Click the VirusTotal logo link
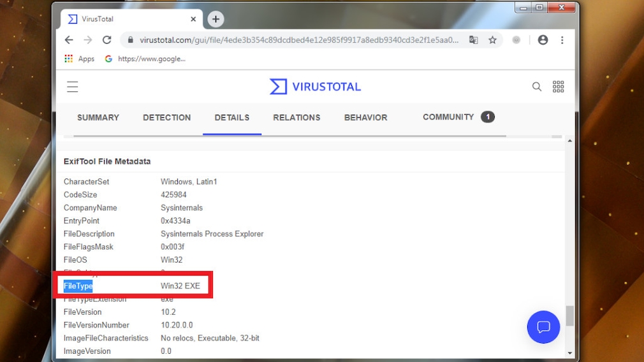The image size is (644, 362). click(x=315, y=87)
